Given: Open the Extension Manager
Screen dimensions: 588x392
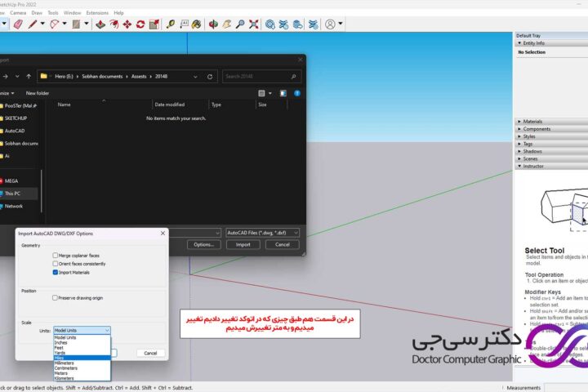Looking at the screenshot, I should point(313,24).
